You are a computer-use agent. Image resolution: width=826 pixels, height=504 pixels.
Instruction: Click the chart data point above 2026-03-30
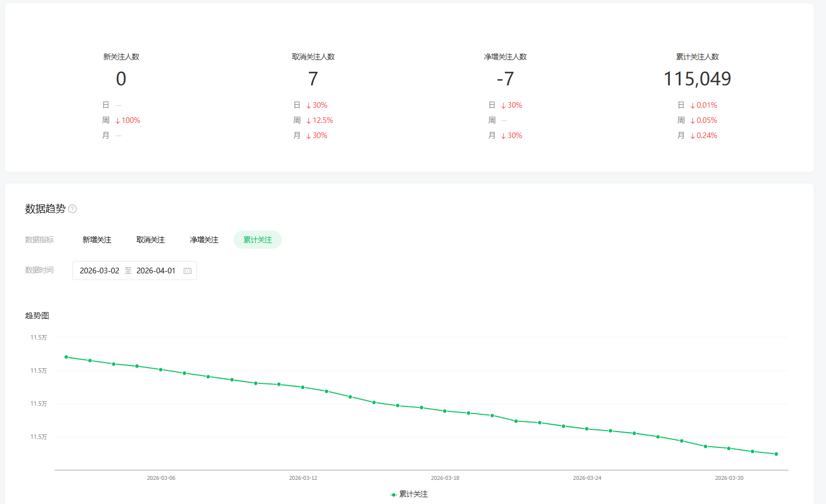coord(729,448)
